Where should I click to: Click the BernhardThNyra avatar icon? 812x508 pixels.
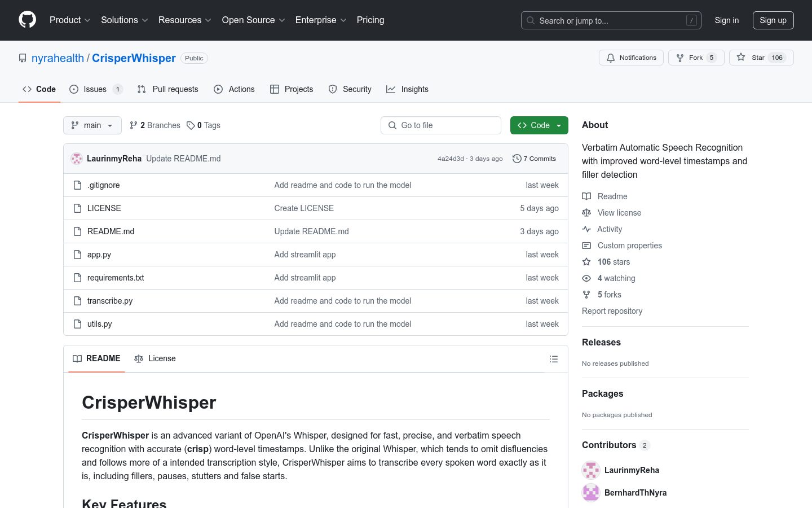[591, 493]
